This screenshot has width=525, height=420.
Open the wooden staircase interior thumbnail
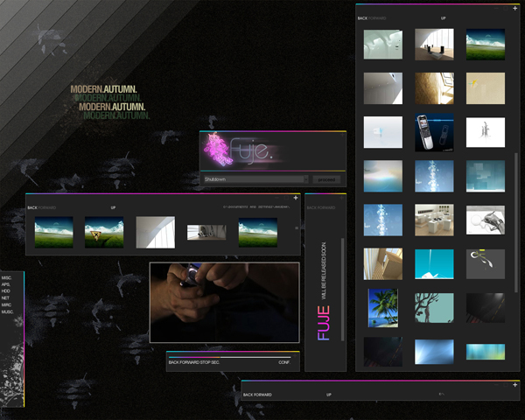point(383,263)
